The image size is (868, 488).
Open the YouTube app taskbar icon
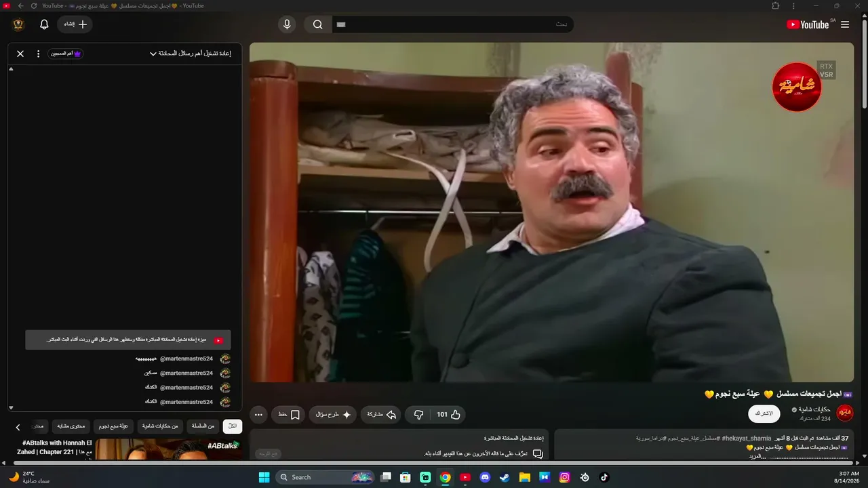465,477
